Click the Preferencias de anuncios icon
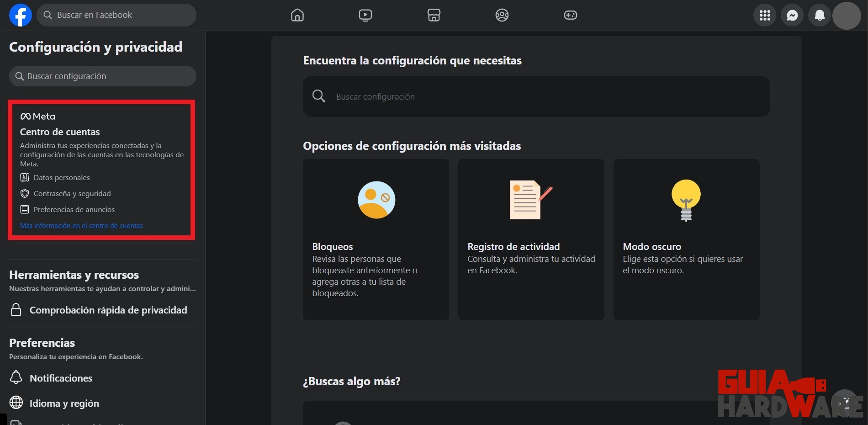868x425 pixels. (25, 209)
